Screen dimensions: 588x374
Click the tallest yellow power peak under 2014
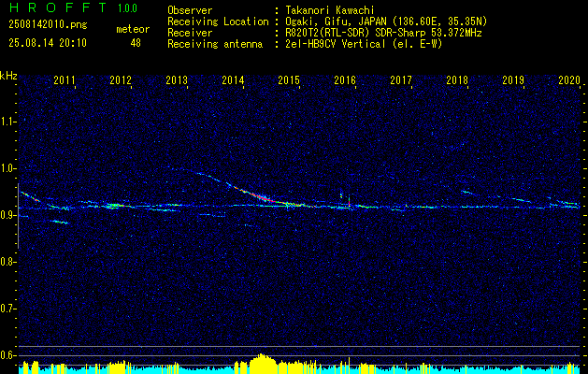click(264, 363)
